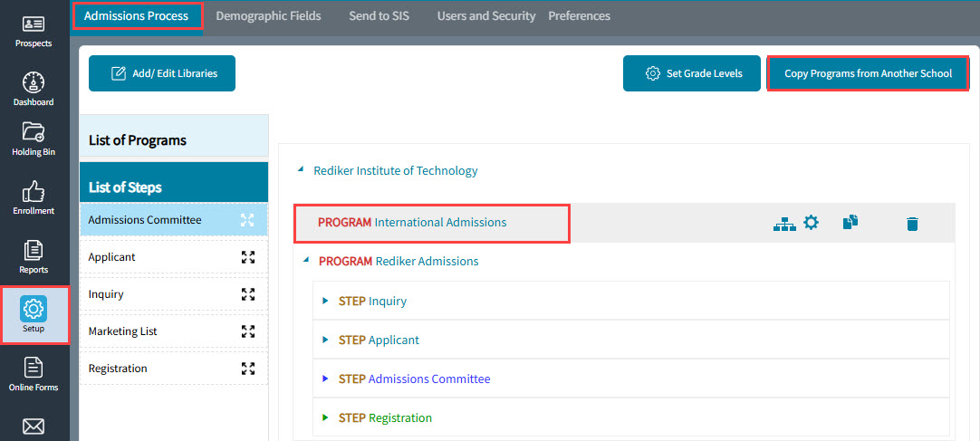This screenshot has width=980, height=441.
Task: Expand the STEP Admissions Committee row arrow
Action: pos(325,379)
